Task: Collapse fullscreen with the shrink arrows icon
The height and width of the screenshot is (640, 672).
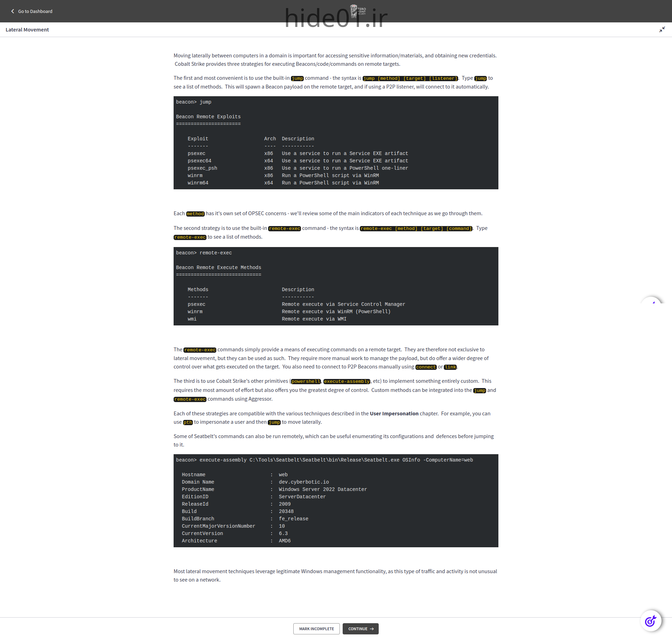Action: pyautogui.click(x=662, y=29)
